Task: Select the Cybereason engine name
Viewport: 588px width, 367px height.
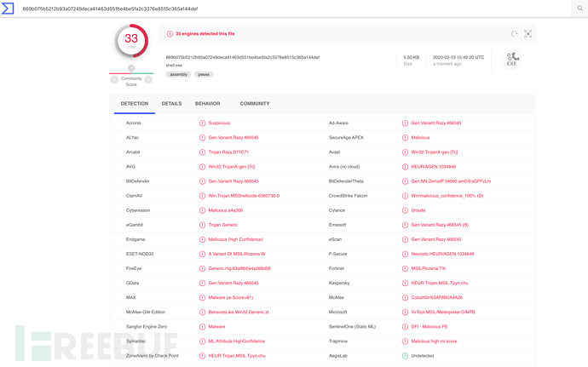Action: [x=138, y=210]
